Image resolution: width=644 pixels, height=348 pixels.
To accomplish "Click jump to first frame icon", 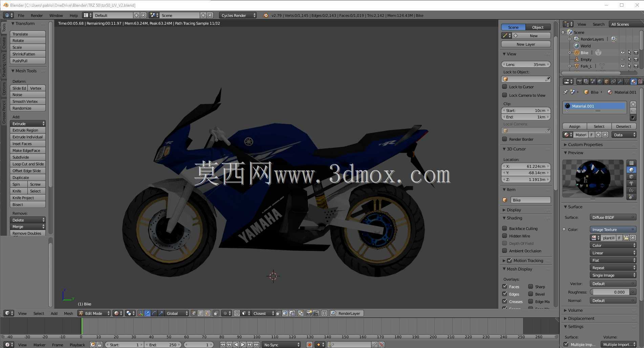I will click(222, 345).
